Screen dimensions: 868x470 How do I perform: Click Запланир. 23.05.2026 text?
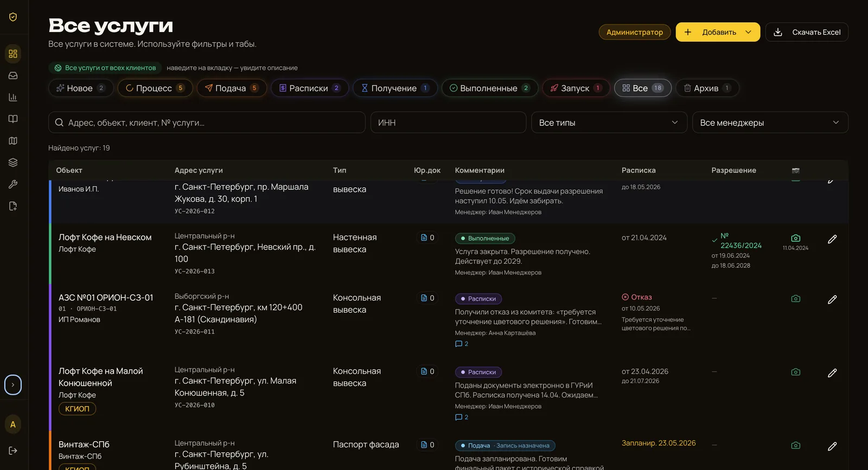point(659,443)
